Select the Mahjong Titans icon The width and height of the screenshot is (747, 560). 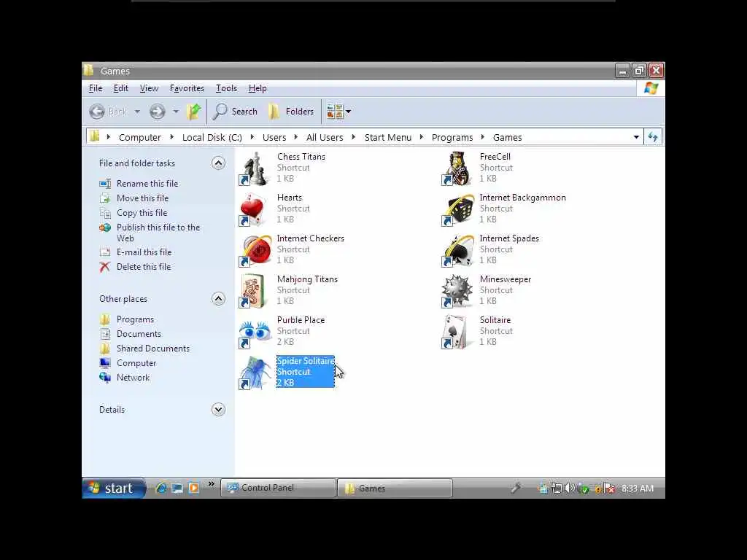pos(253,291)
